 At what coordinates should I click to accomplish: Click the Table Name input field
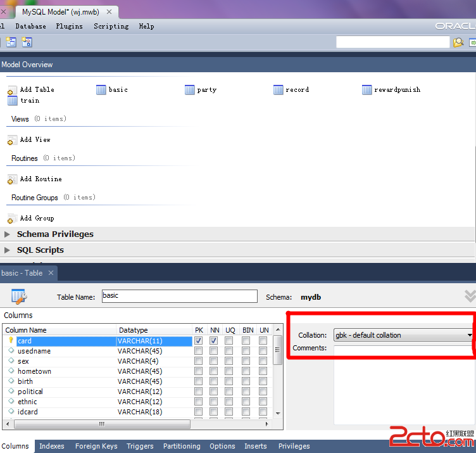tap(180, 296)
